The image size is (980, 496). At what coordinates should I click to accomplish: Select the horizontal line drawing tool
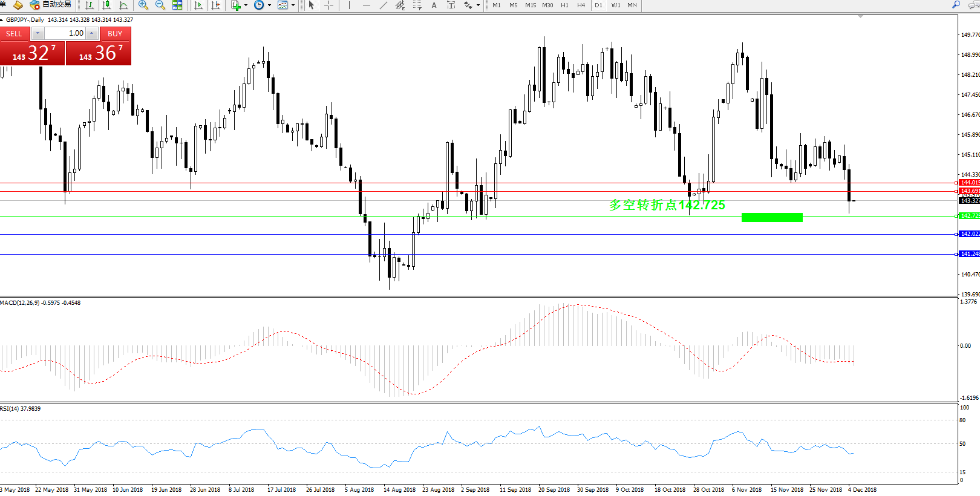click(366, 5)
